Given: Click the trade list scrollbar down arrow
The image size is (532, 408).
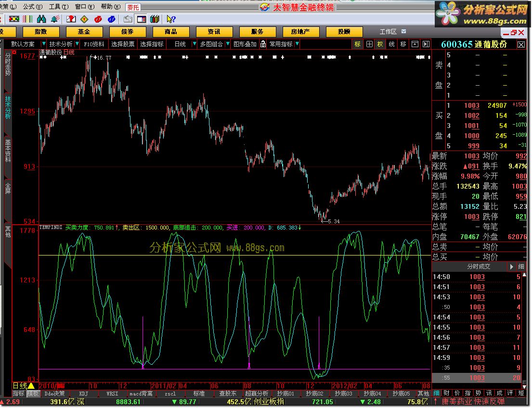Looking at the screenshot, I should [x=524, y=386].
